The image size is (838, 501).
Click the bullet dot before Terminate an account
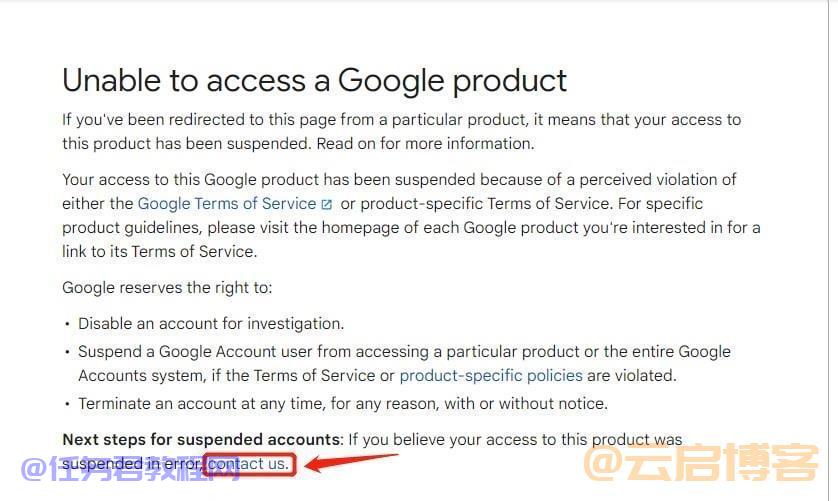click(x=67, y=404)
